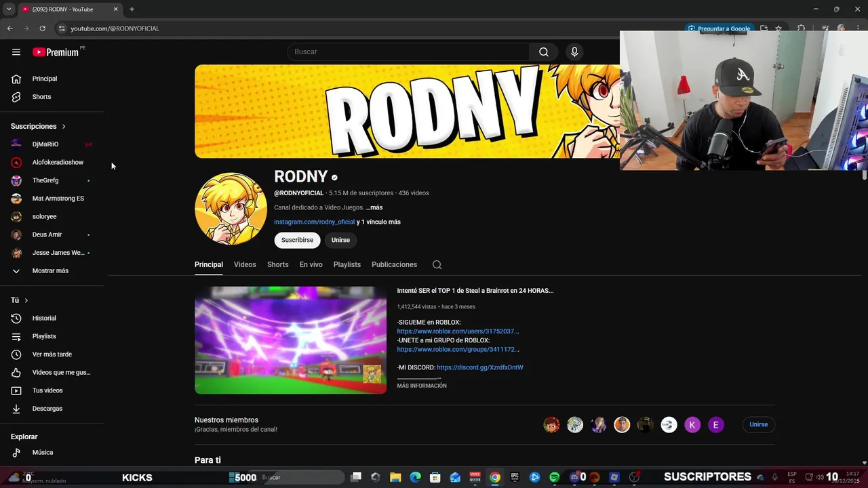Screen dimensions: 868x488
Task: Expand the Tú section chevron
Action: [x=26, y=300]
